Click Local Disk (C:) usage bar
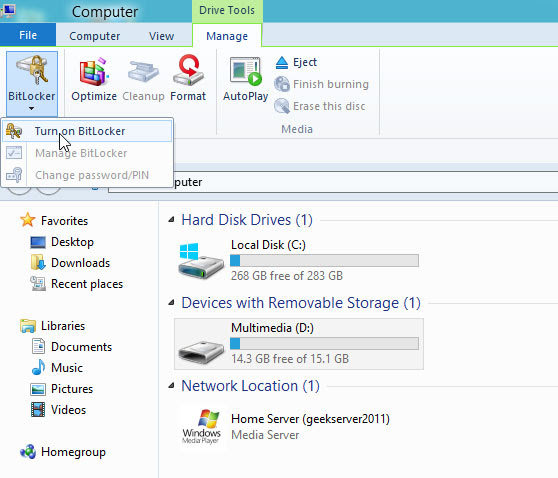Viewport: 558px width, 478px height. pyautogui.click(x=324, y=261)
